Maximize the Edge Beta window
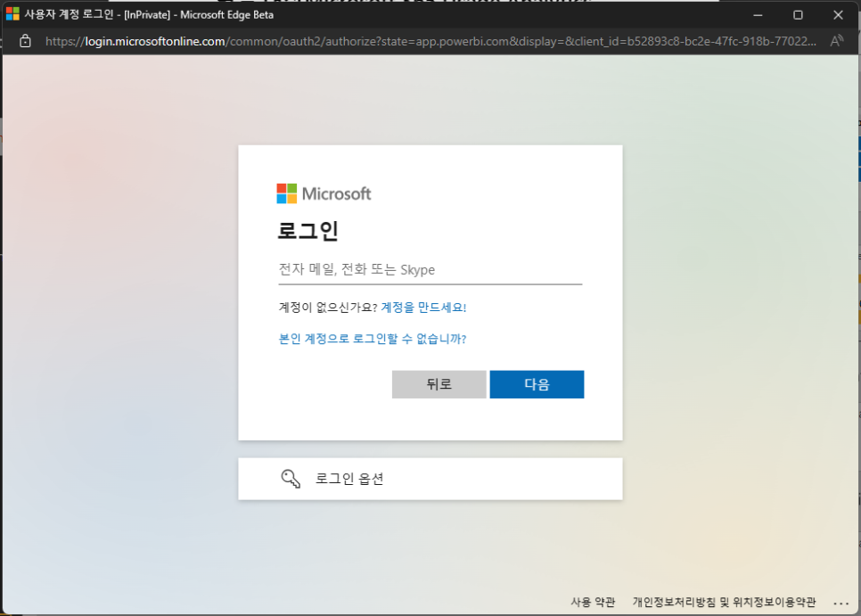 pos(798,15)
